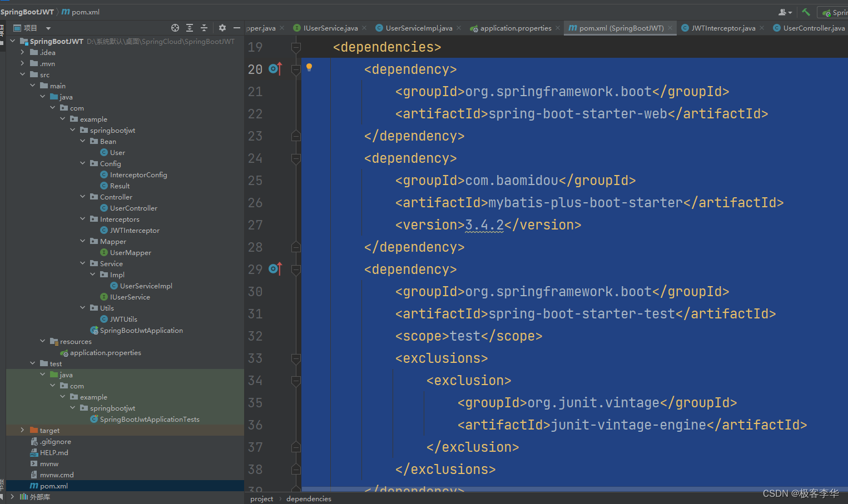Viewport: 848px width, 504px height.
Task: Open UserController in project tree
Action: [133, 208]
